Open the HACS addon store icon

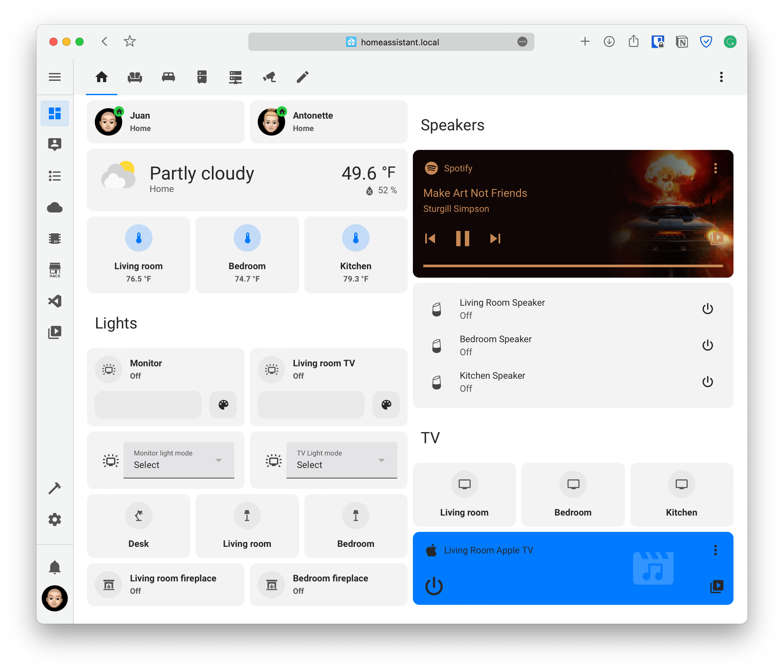(x=56, y=270)
